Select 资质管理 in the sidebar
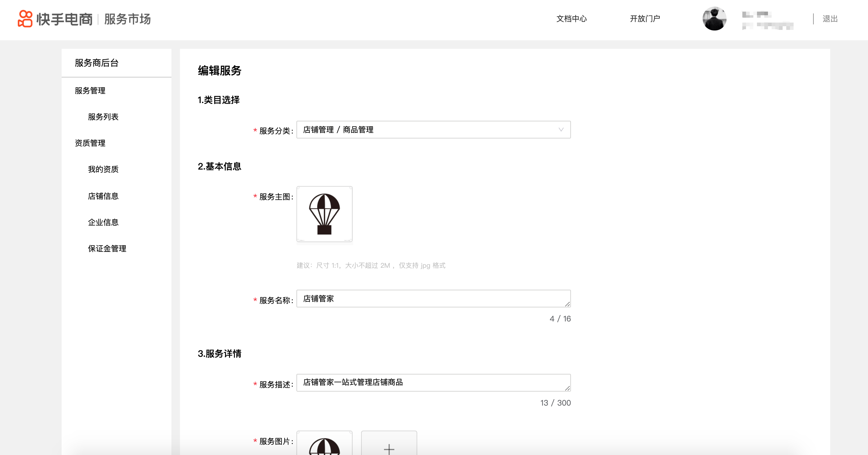868x455 pixels. pyautogui.click(x=90, y=143)
